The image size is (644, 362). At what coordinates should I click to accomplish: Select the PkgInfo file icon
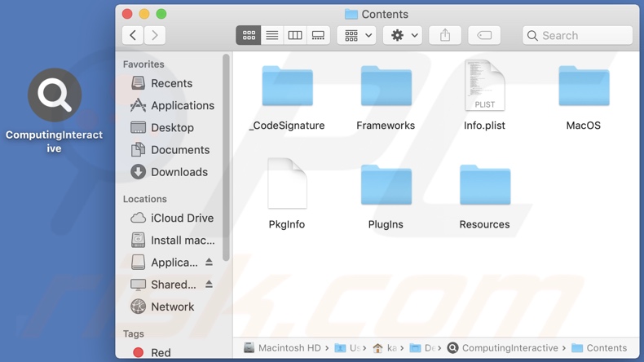287,183
